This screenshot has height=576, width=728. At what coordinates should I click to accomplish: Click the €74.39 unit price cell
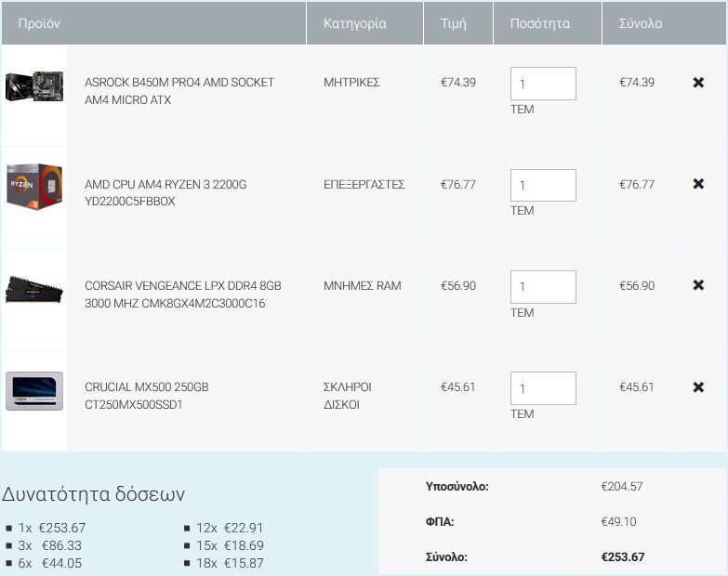tap(458, 82)
